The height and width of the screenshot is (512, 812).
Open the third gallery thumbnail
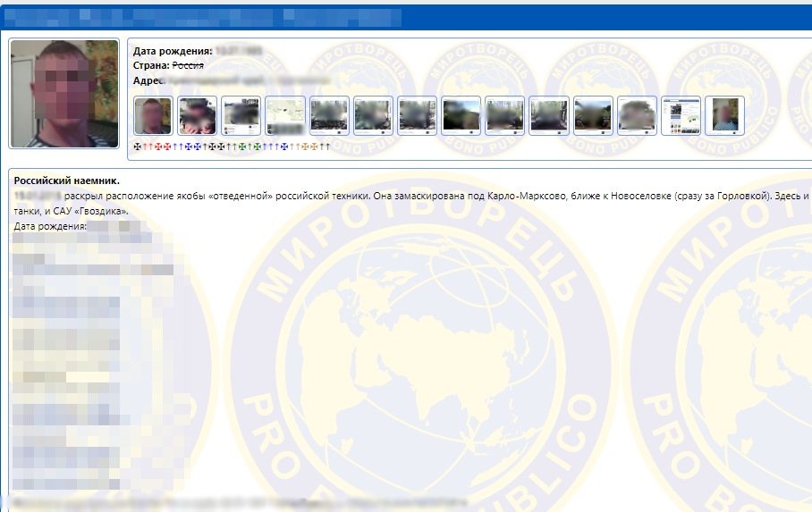click(241, 116)
